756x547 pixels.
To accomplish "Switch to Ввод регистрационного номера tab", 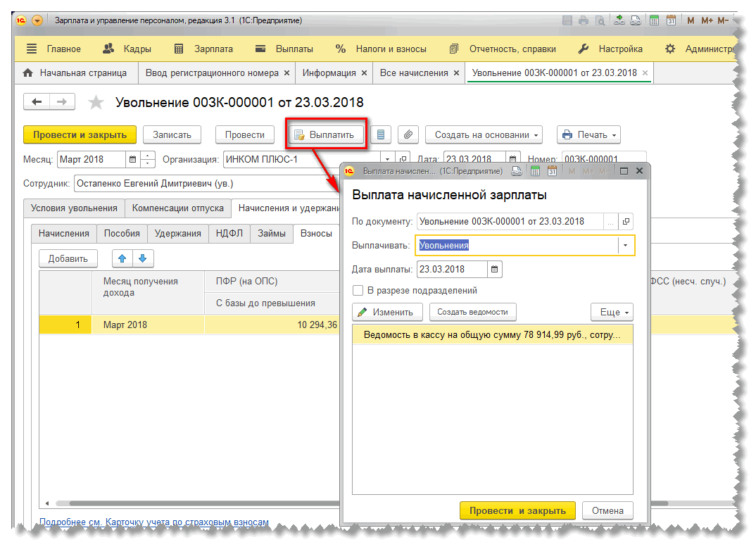I will (x=212, y=73).
